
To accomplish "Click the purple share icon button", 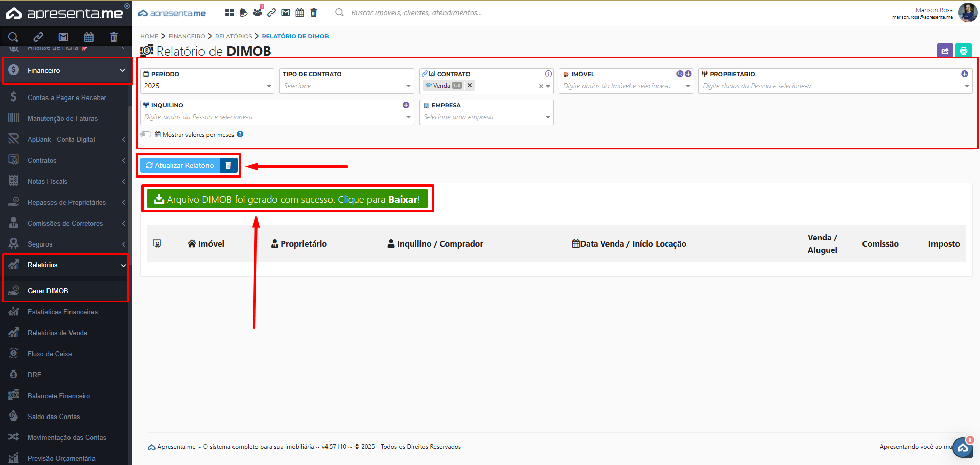I will [x=945, y=51].
